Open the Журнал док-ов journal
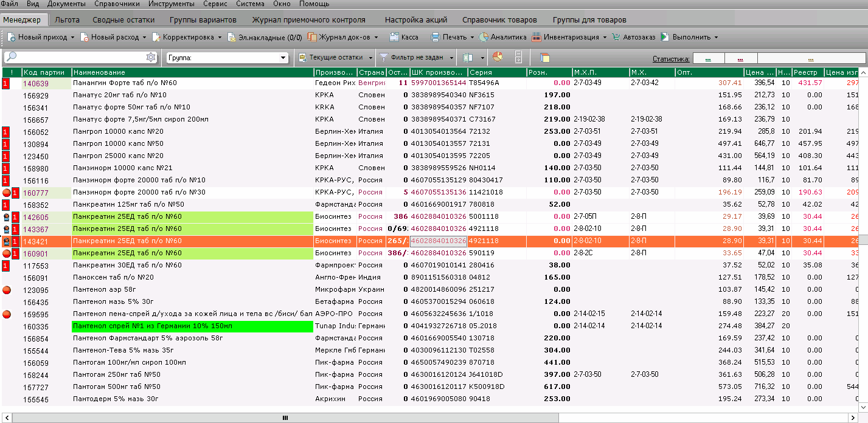 [339, 37]
